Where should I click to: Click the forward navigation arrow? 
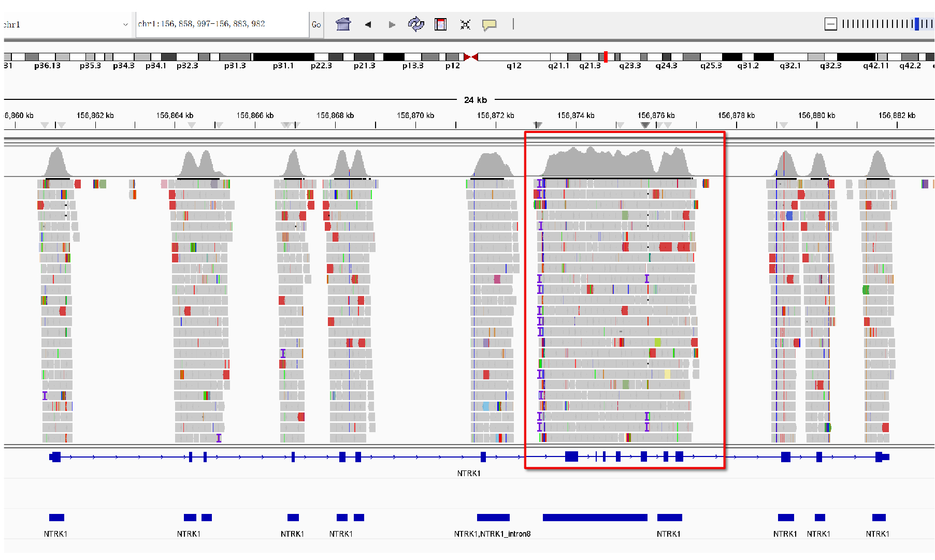392,24
